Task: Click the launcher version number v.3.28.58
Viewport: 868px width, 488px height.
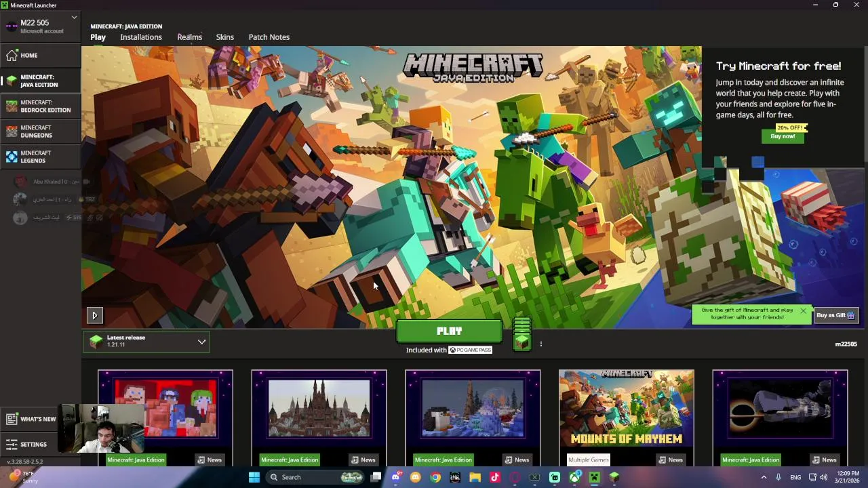Action: tap(25, 462)
